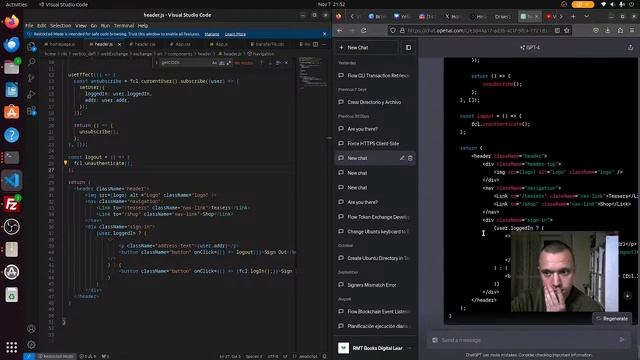
Task: Open the Firefox list all tabs dropdown
Action: point(587,16)
